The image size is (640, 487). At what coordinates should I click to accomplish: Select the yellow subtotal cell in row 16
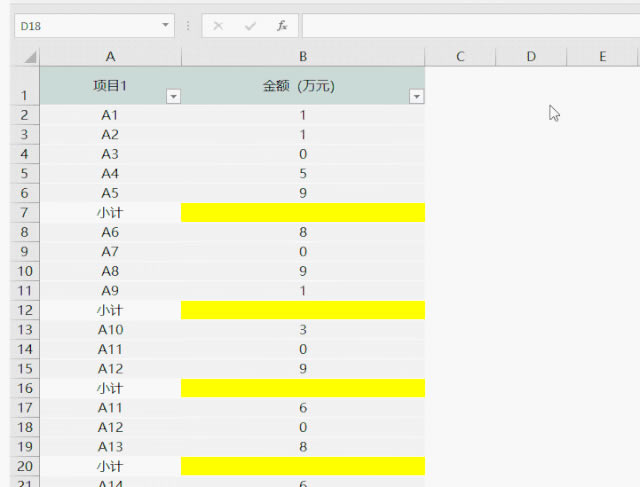pyautogui.click(x=303, y=388)
